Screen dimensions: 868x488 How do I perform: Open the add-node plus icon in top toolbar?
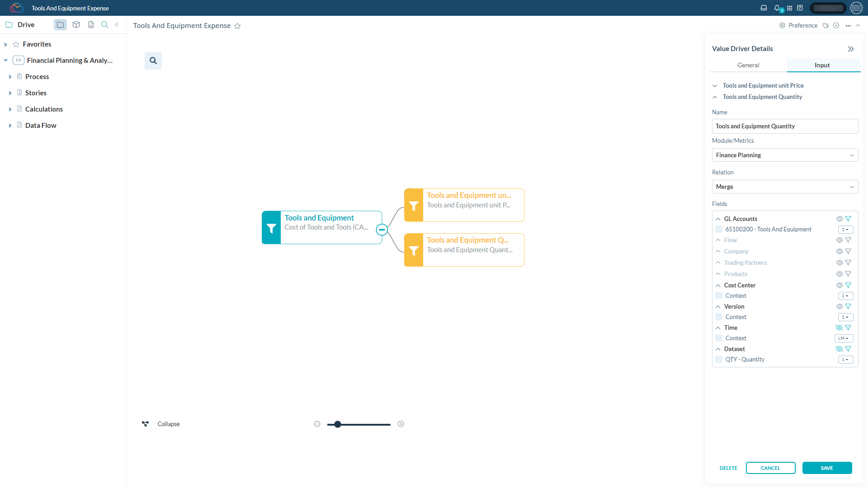click(836, 25)
